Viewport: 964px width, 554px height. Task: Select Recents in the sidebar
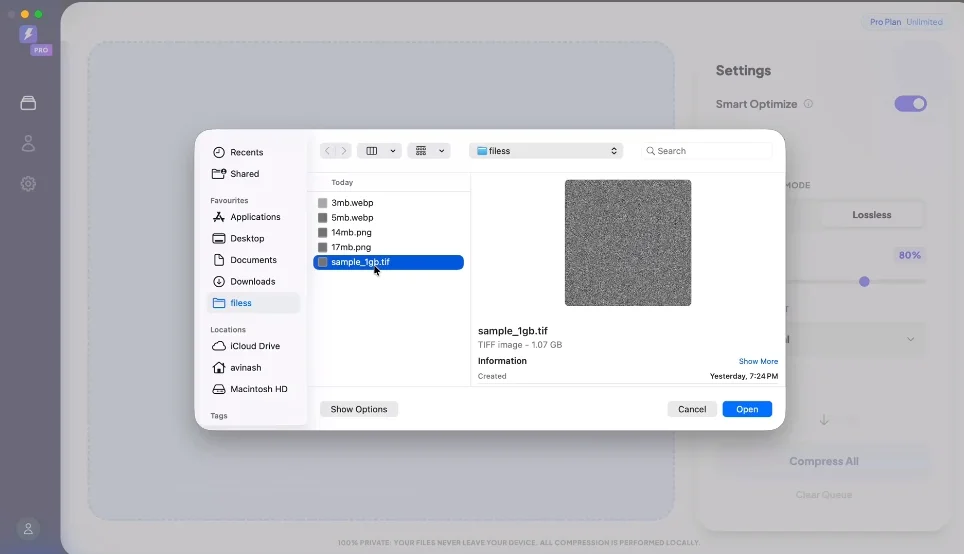click(x=253, y=152)
